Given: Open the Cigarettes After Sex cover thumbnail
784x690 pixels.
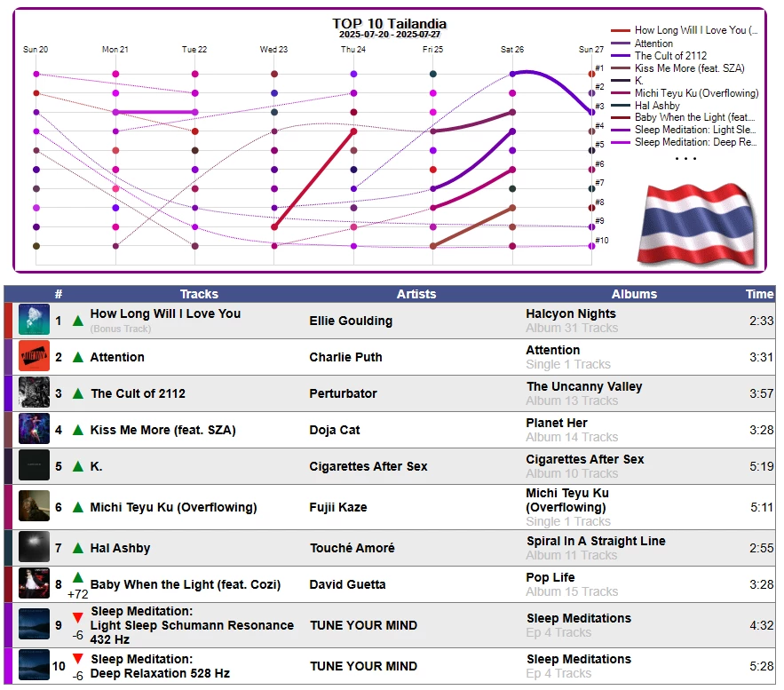Looking at the screenshot, I should (34, 465).
